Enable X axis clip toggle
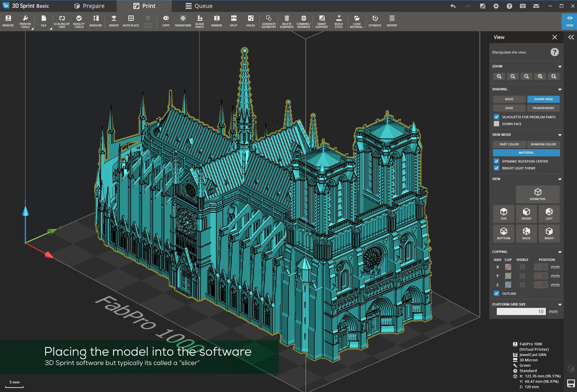577x392 pixels. pos(508,267)
